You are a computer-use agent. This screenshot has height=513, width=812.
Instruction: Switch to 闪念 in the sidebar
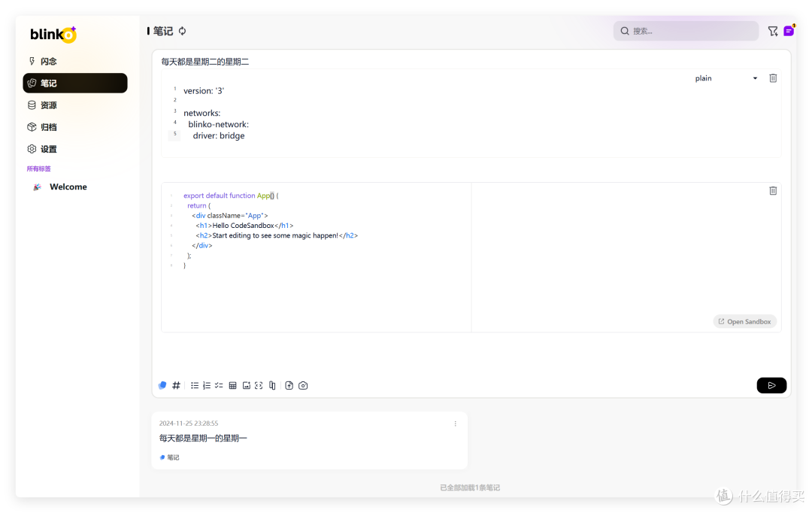click(49, 62)
